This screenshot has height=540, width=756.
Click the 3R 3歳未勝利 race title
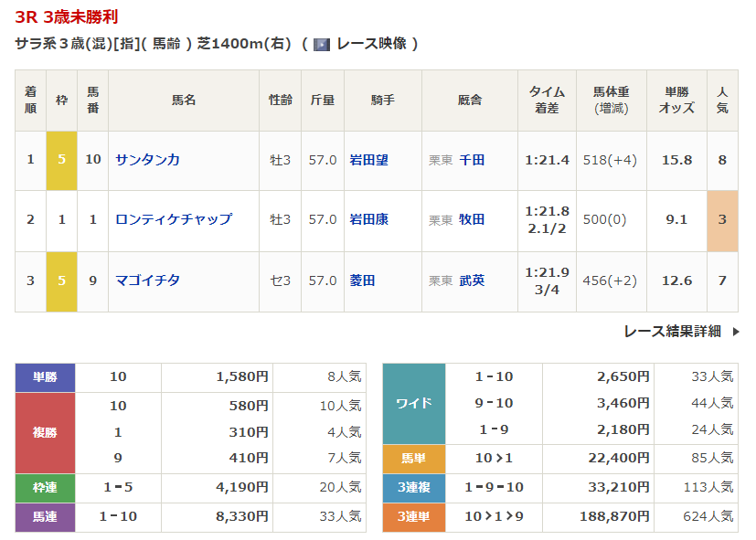66,17
